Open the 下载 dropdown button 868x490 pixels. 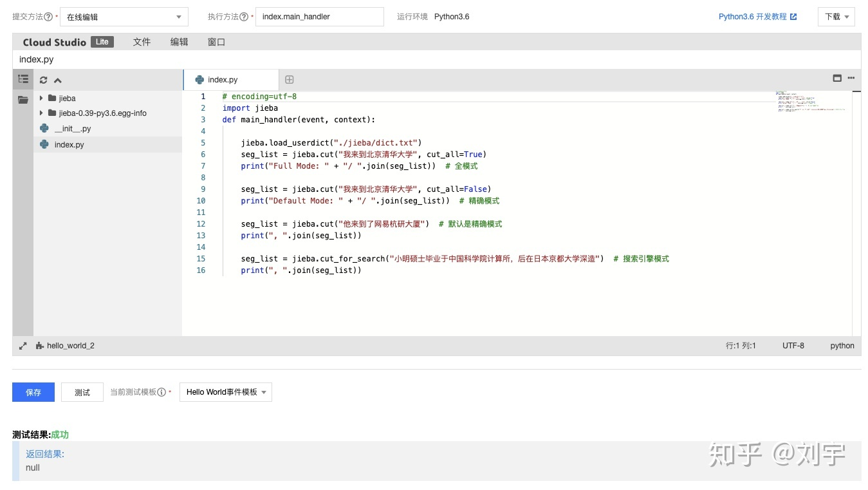836,17
